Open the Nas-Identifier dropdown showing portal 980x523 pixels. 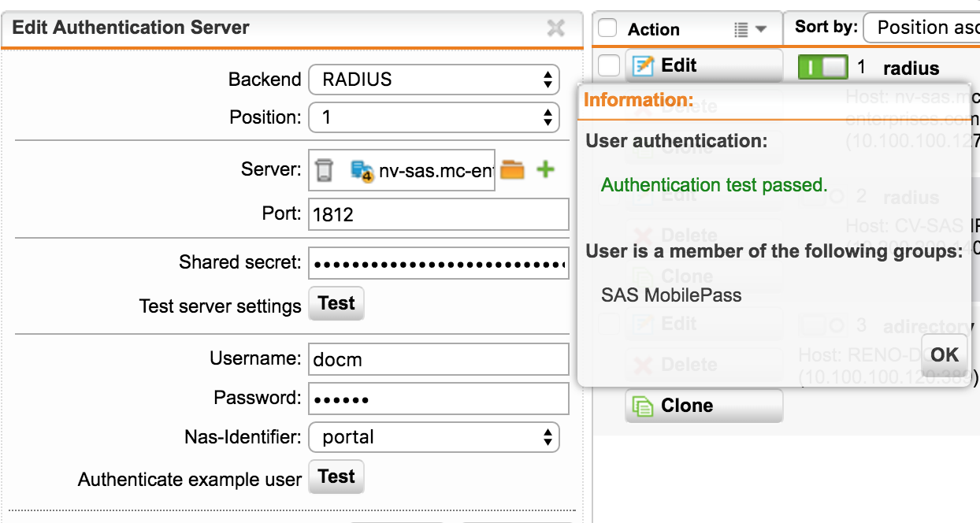point(433,437)
